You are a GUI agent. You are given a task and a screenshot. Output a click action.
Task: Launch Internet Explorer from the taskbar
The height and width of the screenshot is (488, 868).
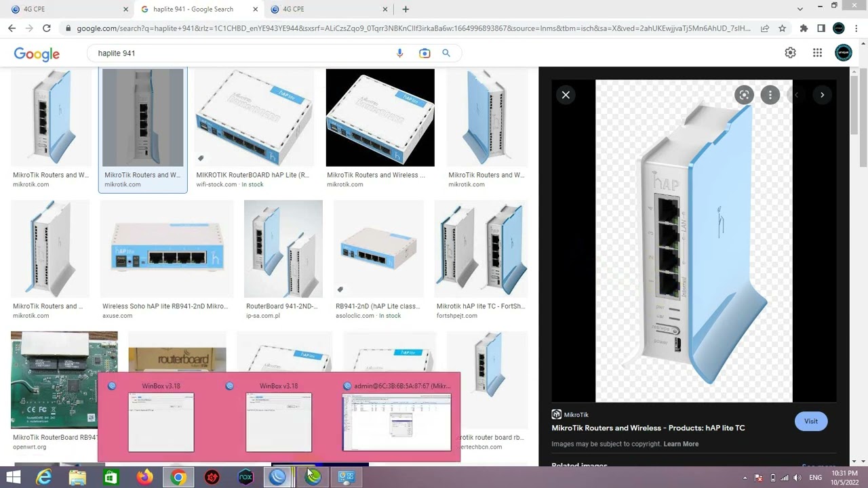[44, 477]
